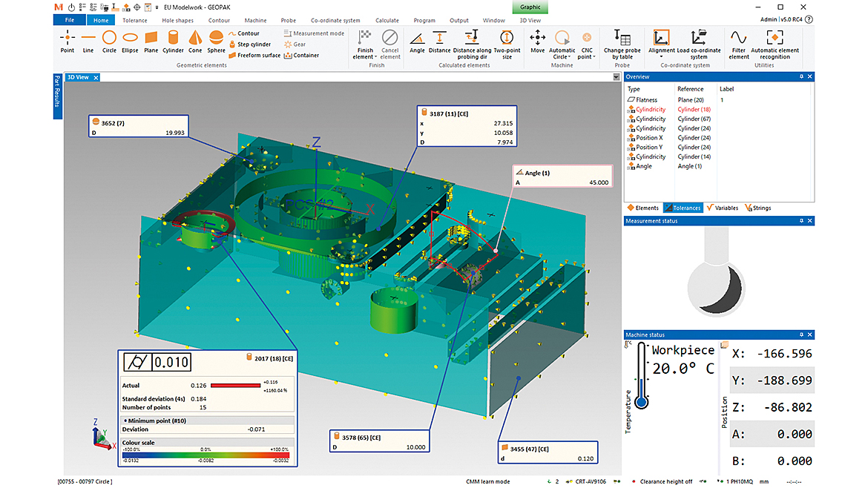The image size is (868, 488).
Task: Open the Container element tool
Action: click(302, 56)
